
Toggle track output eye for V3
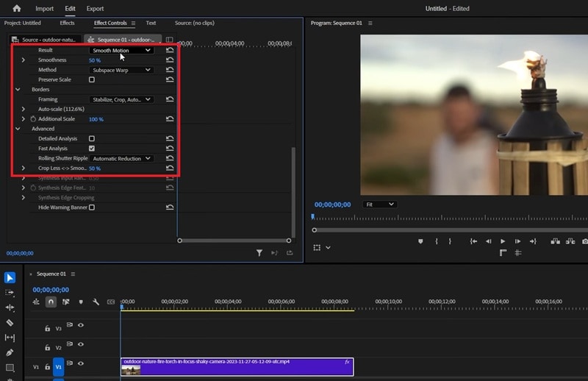(x=81, y=325)
